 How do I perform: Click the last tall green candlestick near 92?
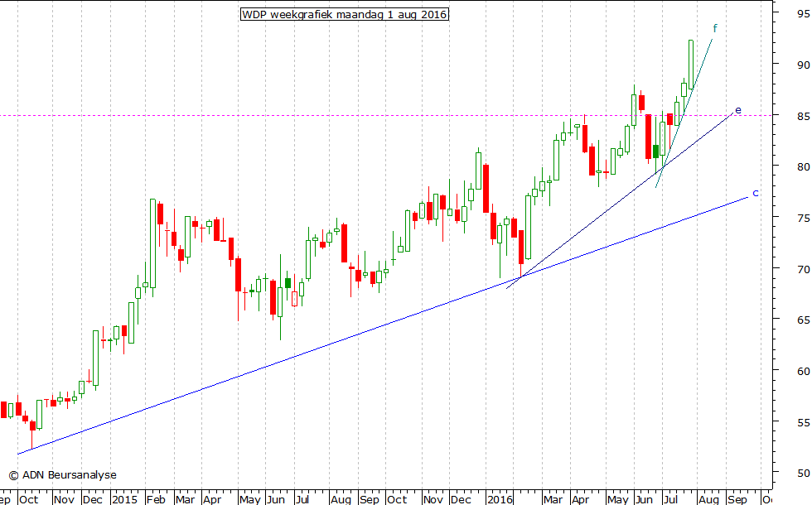coord(691,65)
